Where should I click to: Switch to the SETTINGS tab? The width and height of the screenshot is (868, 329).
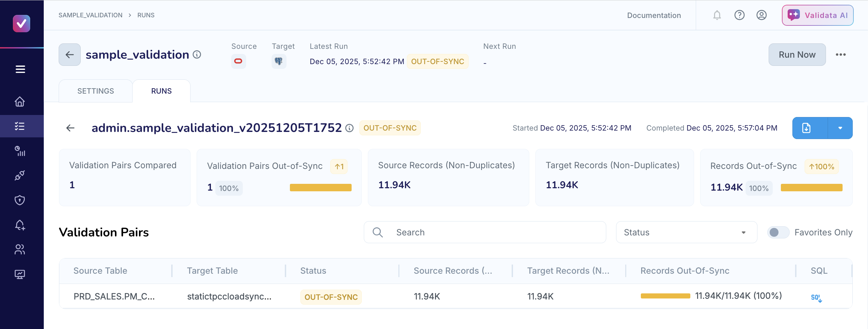(96, 91)
